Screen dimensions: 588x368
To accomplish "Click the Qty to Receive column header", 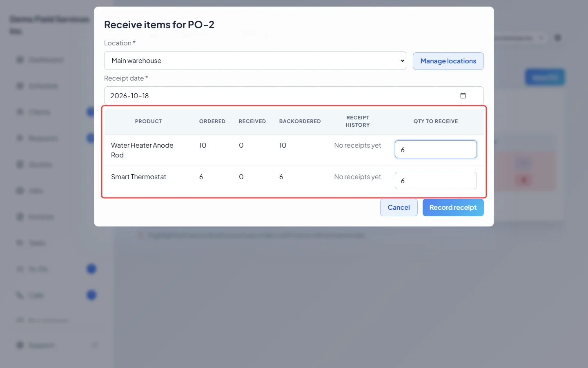I will coord(436,121).
